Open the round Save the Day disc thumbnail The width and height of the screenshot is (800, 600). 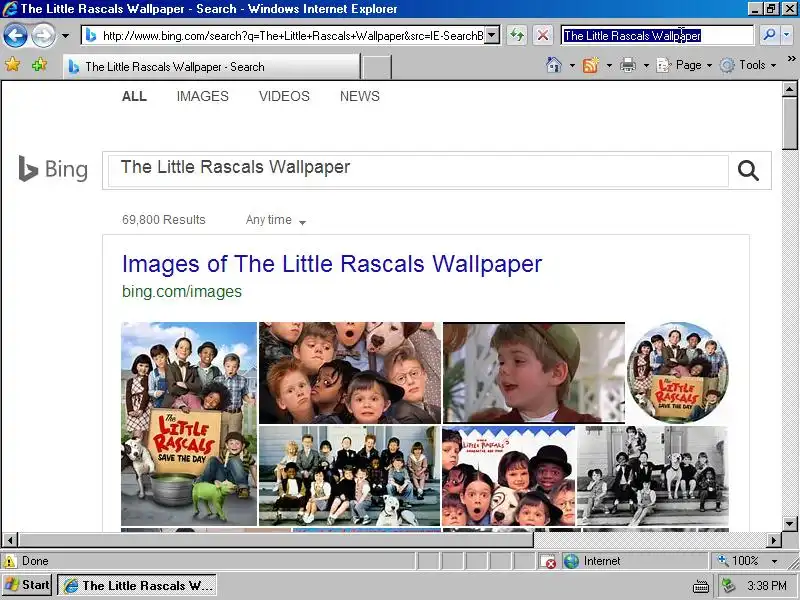coord(678,372)
